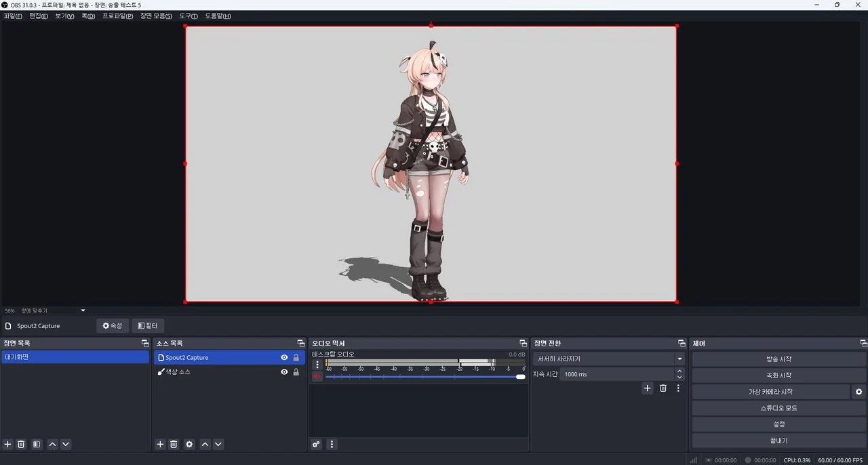This screenshot has height=465, width=868.
Task: Add a new source with the plus icon
Action: (160, 444)
